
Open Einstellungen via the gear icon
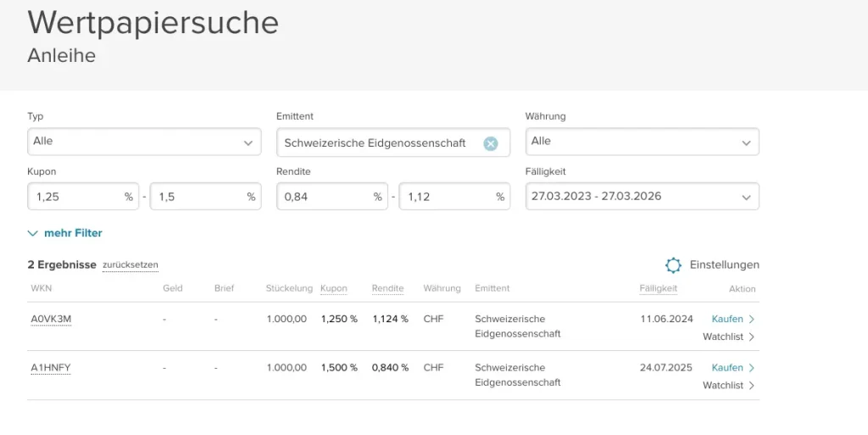(x=673, y=265)
